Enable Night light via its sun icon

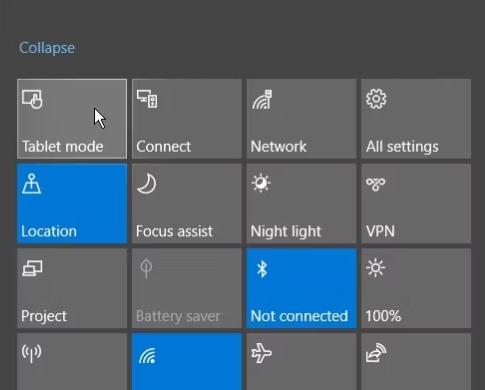click(x=261, y=183)
